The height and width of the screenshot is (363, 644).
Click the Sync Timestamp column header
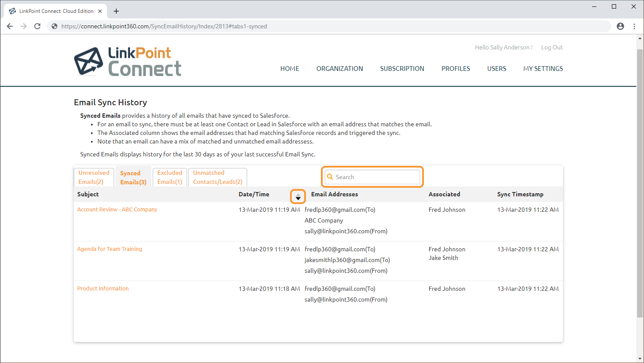tap(520, 194)
